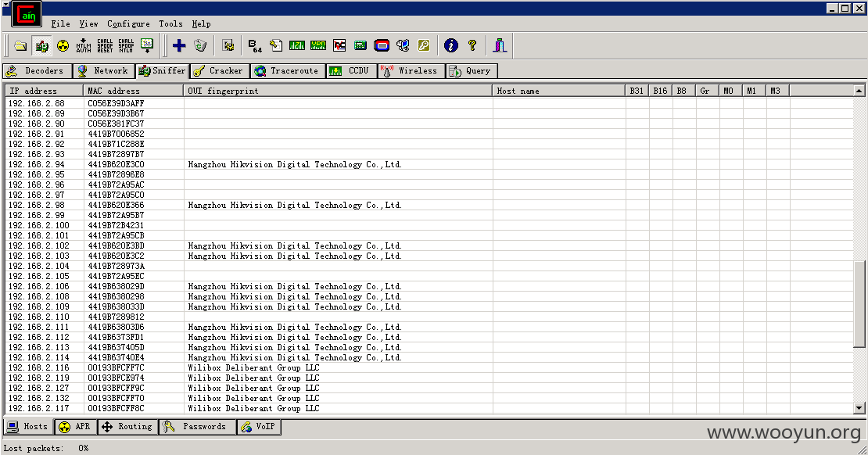Toggle the Start/Stop Sniffer toolbar icon
868x455 pixels.
41,45
